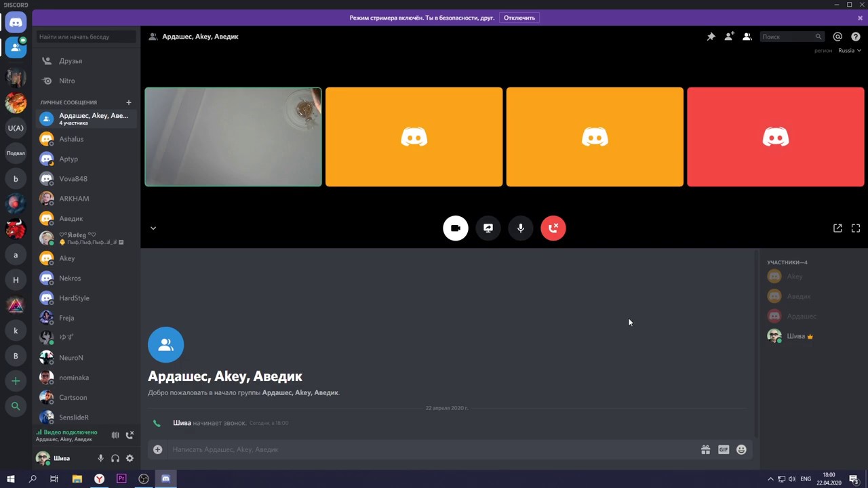Collapse the call view chevron

[x=153, y=228]
